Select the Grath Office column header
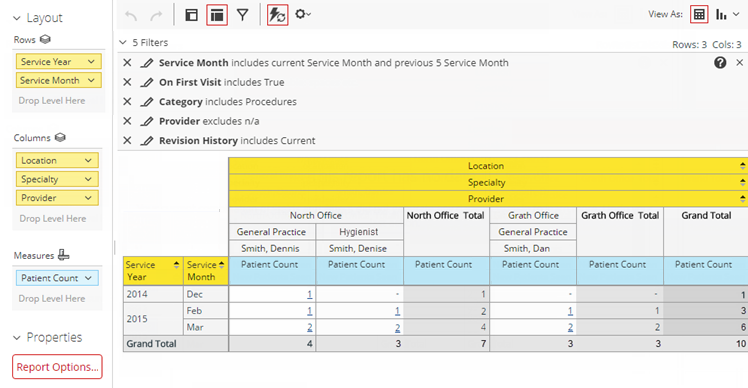The height and width of the screenshot is (388, 748). [x=533, y=215]
